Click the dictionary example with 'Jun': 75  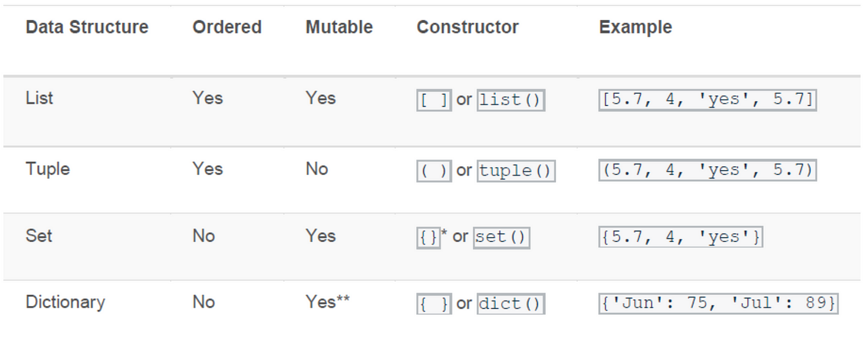[x=718, y=304]
